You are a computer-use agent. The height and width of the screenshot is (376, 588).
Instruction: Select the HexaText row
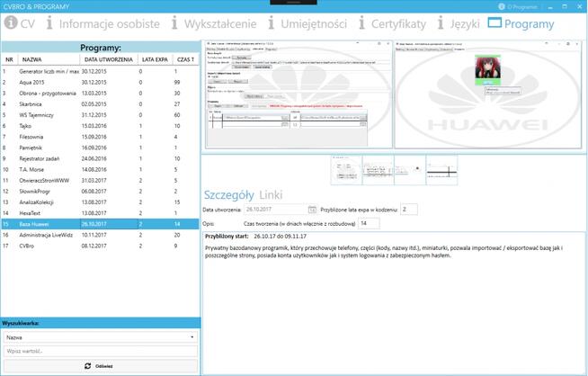pyautogui.click(x=100, y=213)
